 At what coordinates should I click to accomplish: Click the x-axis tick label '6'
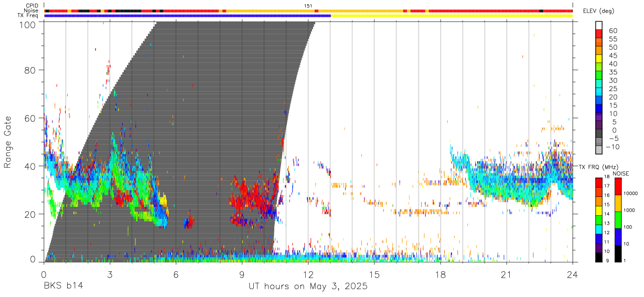pyautogui.click(x=176, y=274)
